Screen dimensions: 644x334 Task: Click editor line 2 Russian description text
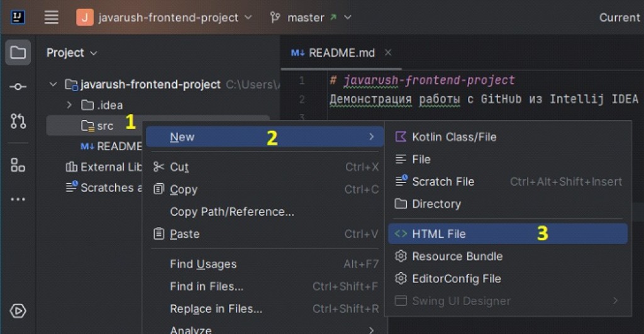pyautogui.click(x=484, y=99)
